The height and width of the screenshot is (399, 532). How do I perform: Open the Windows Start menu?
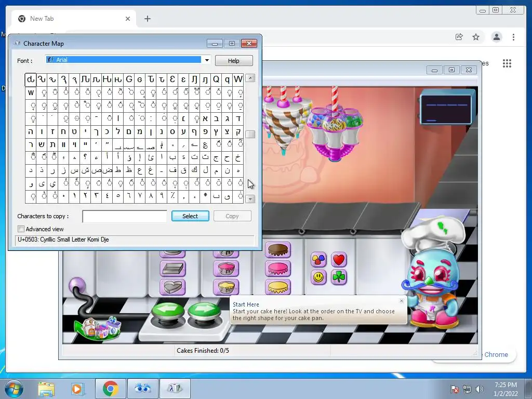[x=13, y=389]
